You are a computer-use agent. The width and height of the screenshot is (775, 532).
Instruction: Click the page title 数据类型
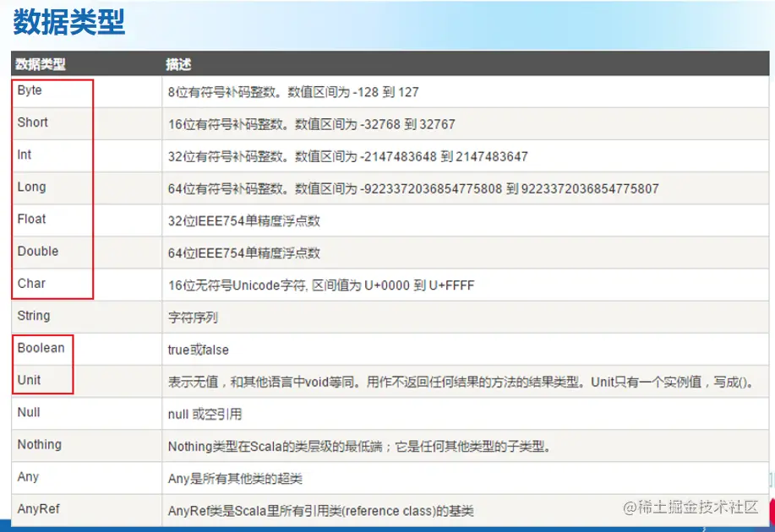pyautogui.click(x=69, y=23)
